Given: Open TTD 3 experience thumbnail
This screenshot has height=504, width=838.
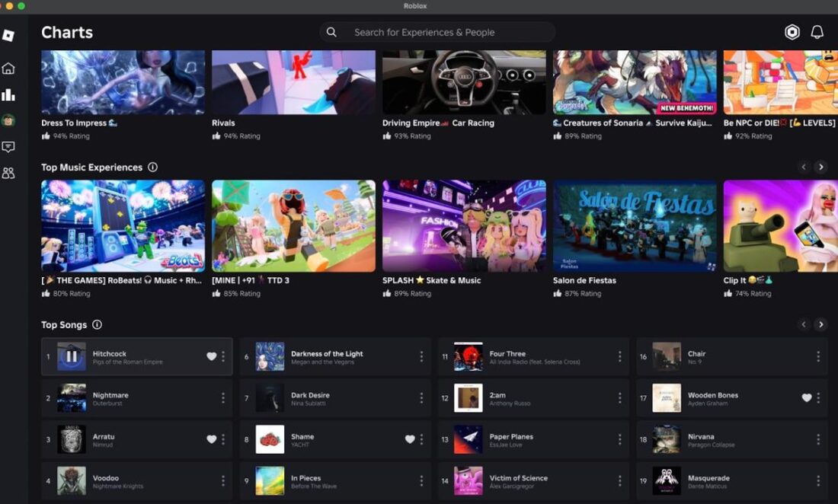Looking at the screenshot, I should 293,226.
